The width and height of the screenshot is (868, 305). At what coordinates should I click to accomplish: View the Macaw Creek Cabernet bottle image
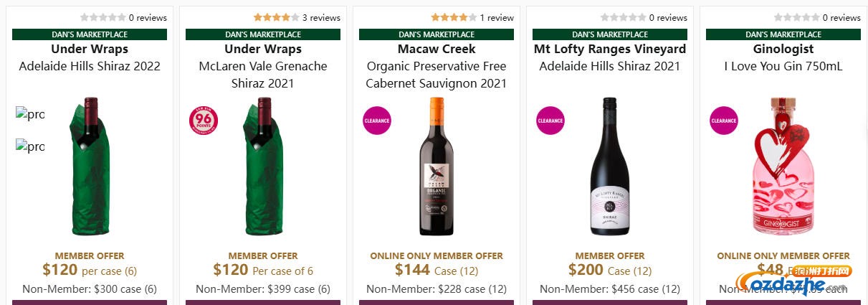[x=437, y=166]
